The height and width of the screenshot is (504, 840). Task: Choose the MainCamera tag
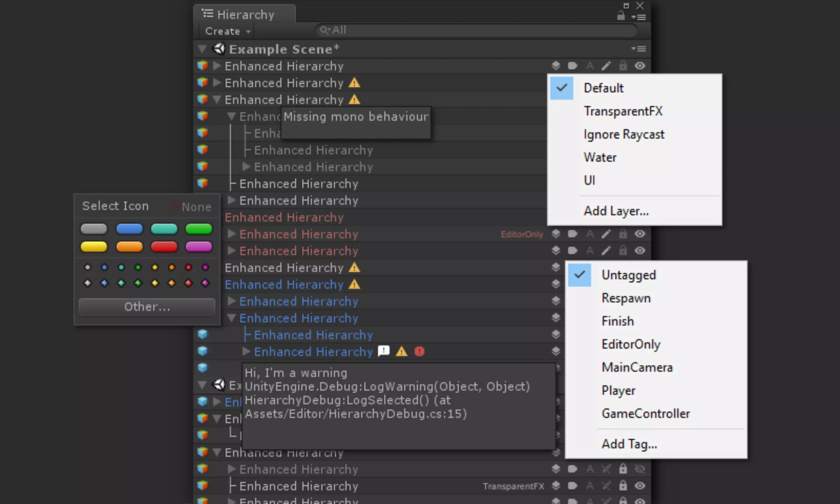click(637, 367)
